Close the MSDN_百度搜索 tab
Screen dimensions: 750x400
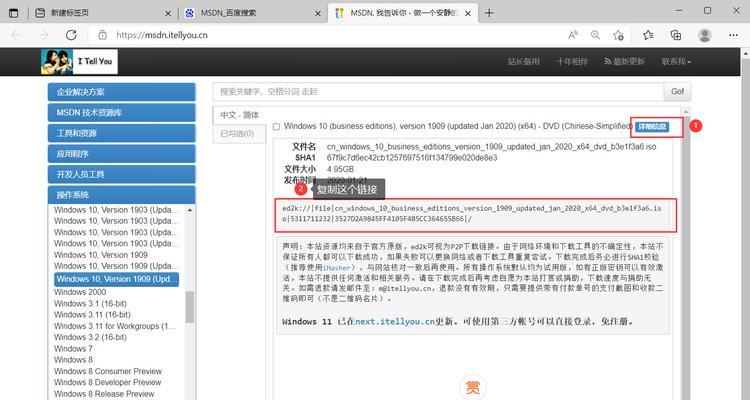point(318,13)
